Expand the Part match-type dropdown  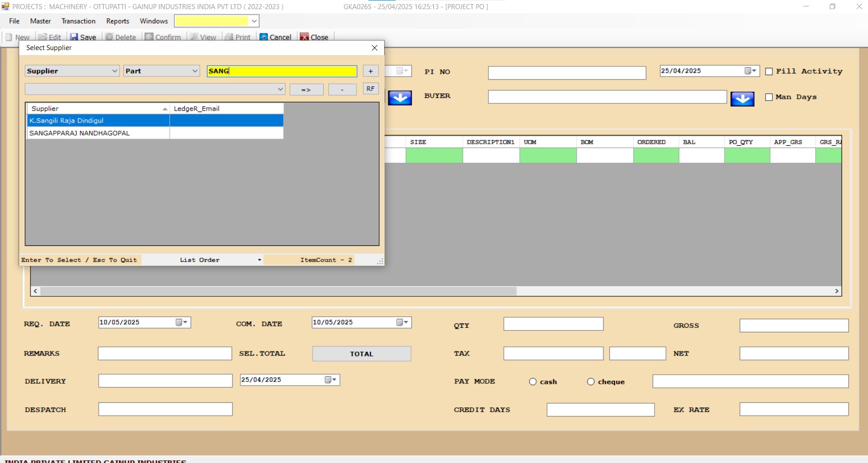[x=195, y=71]
